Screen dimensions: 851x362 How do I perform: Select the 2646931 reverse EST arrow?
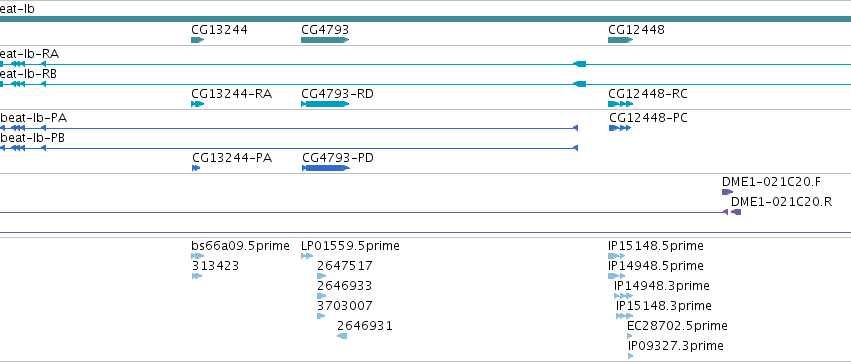342,336
